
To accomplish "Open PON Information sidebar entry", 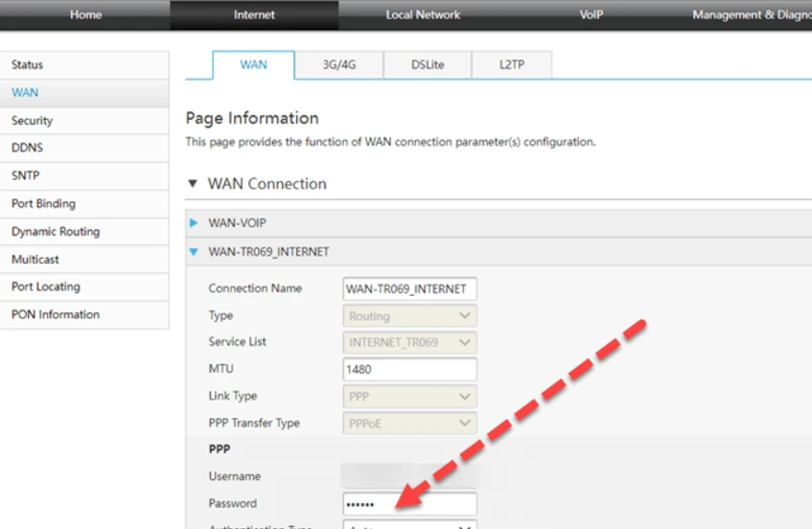I will pyautogui.click(x=84, y=314).
